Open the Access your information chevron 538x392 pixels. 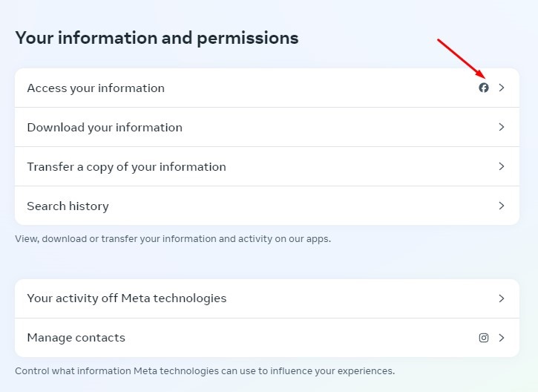click(502, 88)
